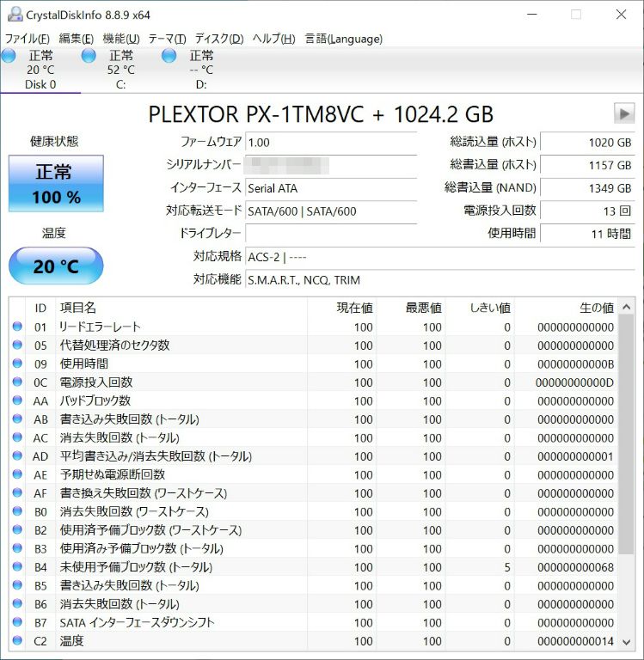This screenshot has width=644, height=660.
Task: Click the 対応機能 field S.M.A.R.T., NCQ, TRIM
Action: click(440, 280)
